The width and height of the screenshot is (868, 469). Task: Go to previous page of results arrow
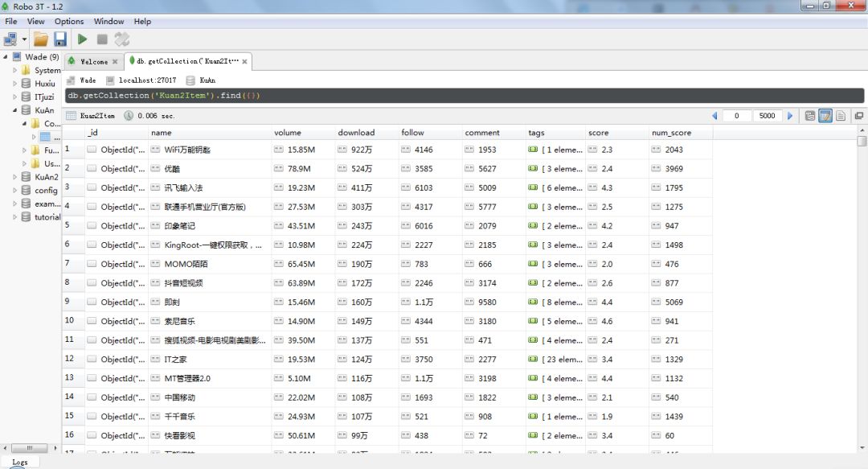pos(714,116)
